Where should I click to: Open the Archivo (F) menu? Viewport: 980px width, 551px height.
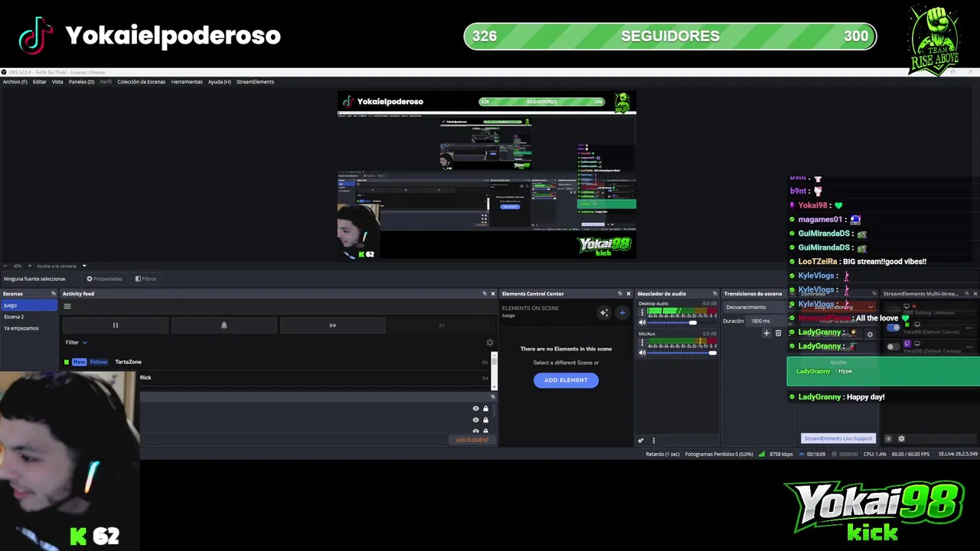click(15, 82)
